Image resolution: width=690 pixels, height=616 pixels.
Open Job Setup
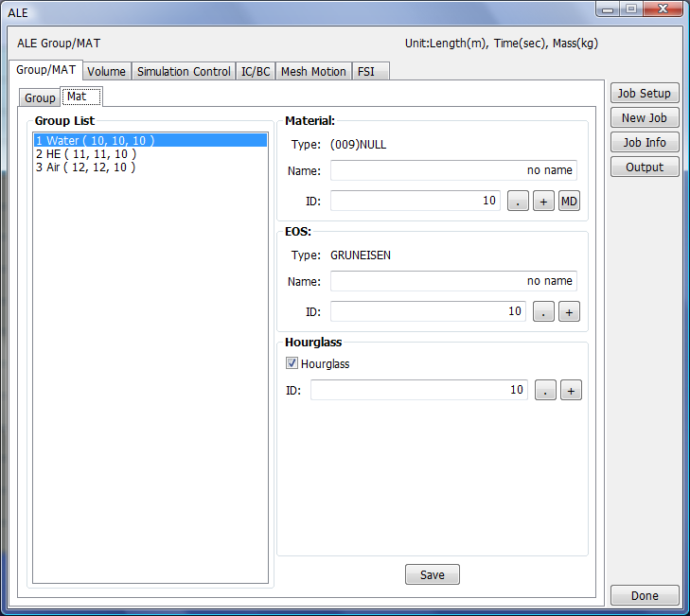coord(645,94)
